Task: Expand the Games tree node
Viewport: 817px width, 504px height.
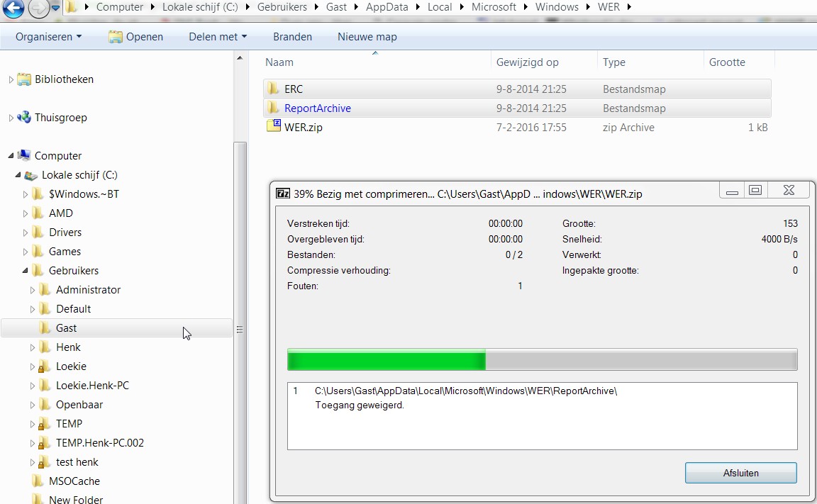Action: pyautogui.click(x=26, y=252)
